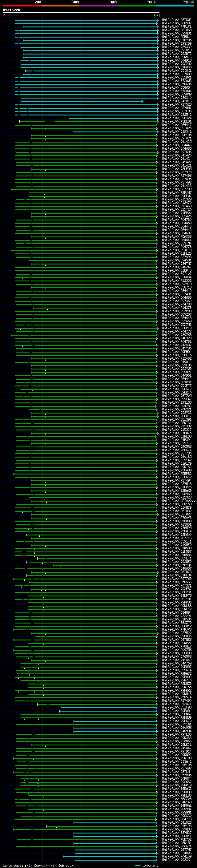Select the truncated UniRef100_UPI000.. label
Viewport: 197px width, 868px height.
(x=178, y=501)
